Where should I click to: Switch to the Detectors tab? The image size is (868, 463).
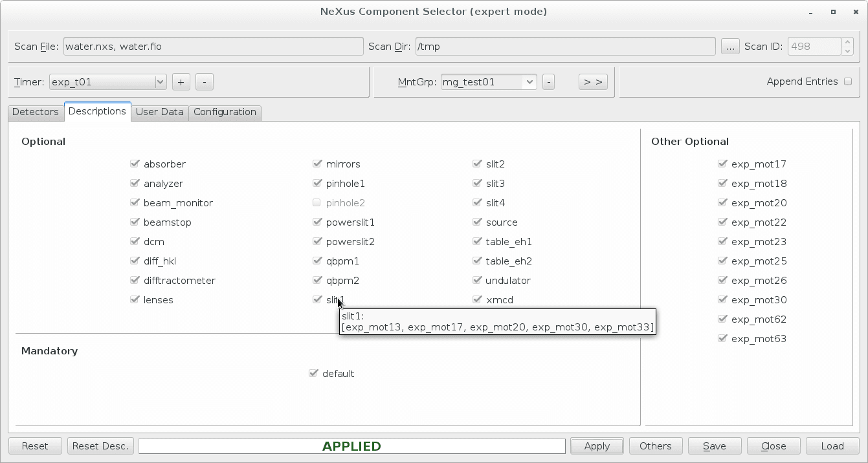(35, 112)
